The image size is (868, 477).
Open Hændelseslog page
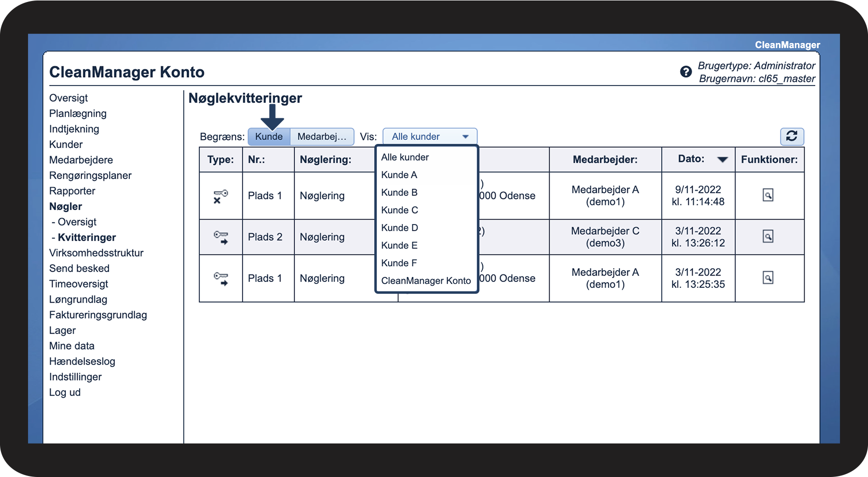point(82,362)
